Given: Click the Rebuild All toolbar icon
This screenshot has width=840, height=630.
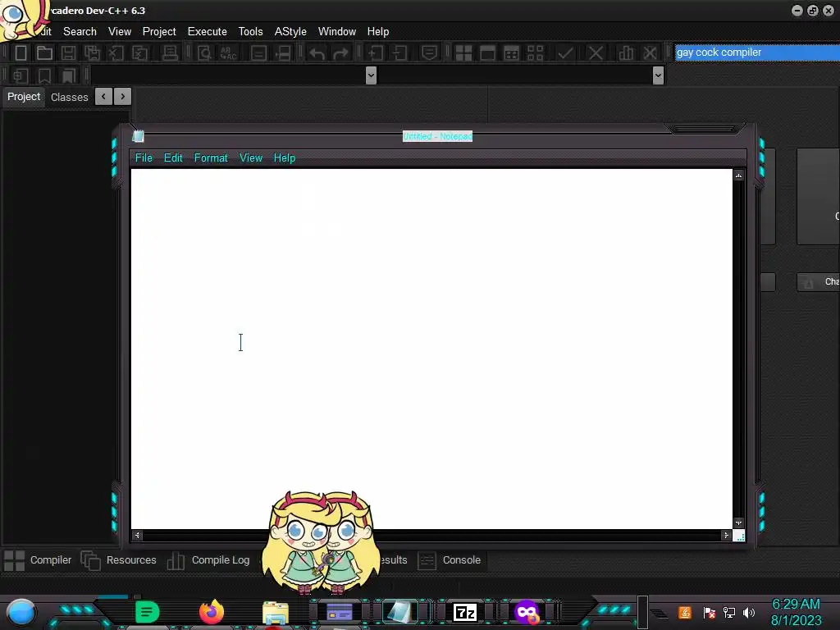Looking at the screenshot, I should (x=535, y=52).
